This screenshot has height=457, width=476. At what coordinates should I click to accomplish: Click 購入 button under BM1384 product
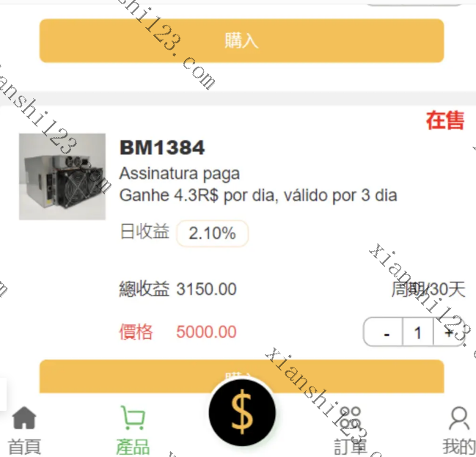tap(241, 376)
